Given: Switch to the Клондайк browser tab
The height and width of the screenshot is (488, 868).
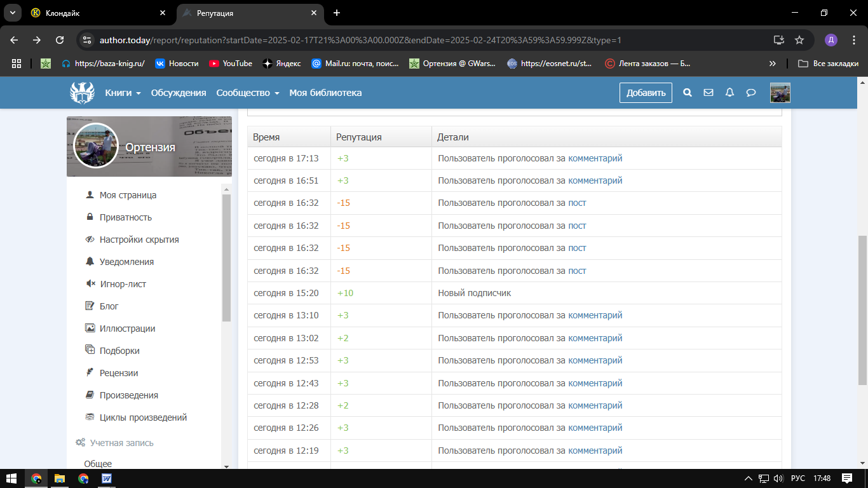Looking at the screenshot, I should pos(95,13).
